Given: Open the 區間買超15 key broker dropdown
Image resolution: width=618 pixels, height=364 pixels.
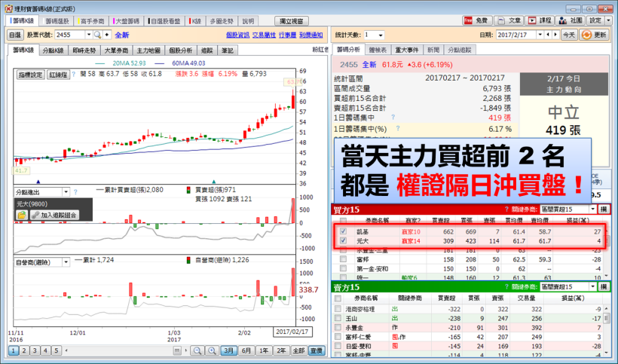Looking at the screenshot, I should tap(593, 210).
